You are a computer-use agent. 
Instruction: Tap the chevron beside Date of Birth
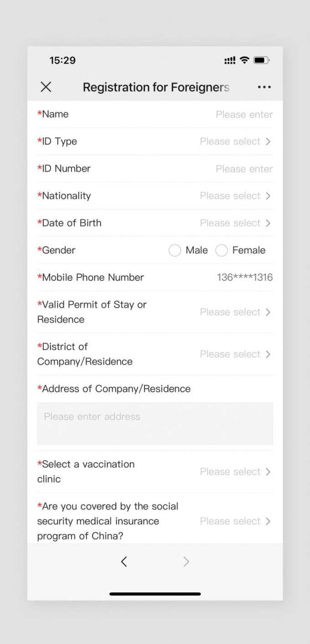(x=268, y=223)
